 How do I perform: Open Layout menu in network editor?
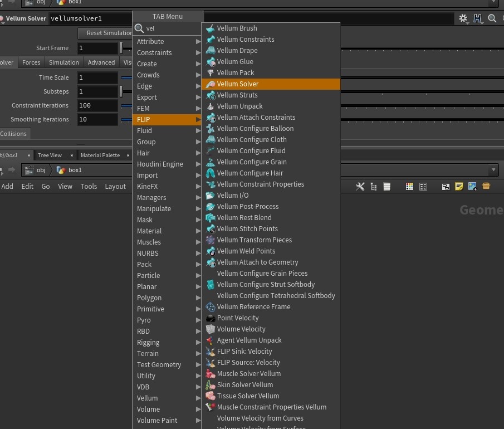[115, 187]
